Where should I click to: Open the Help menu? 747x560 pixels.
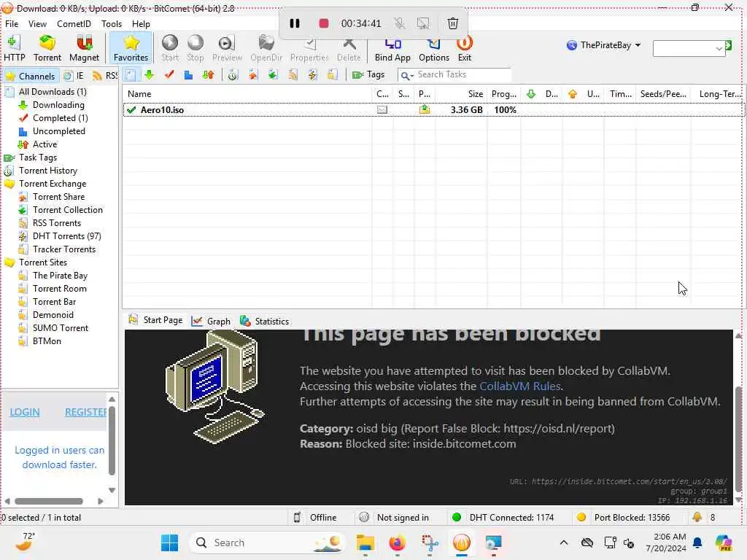[x=141, y=24]
